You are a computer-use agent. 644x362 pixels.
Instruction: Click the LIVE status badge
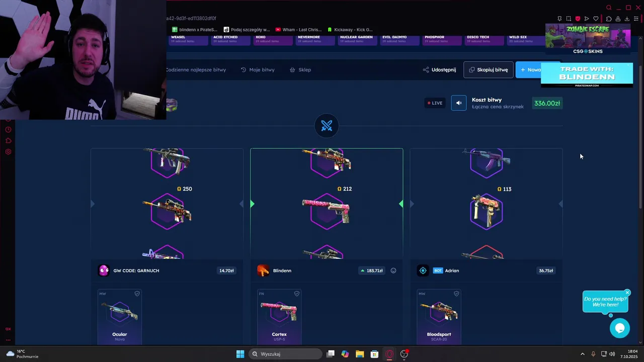pyautogui.click(x=435, y=103)
